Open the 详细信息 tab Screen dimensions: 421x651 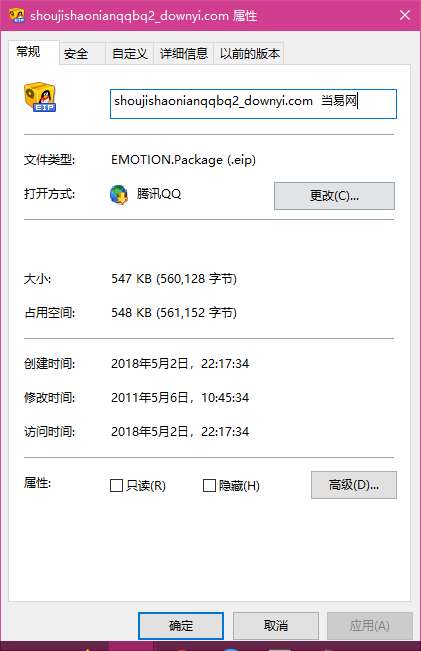pos(184,54)
